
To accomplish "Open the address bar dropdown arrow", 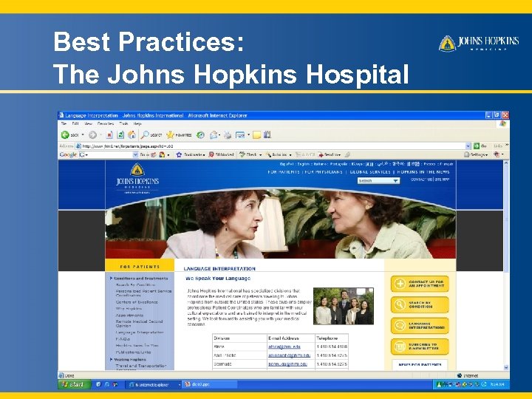I will pyautogui.click(x=468, y=146).
